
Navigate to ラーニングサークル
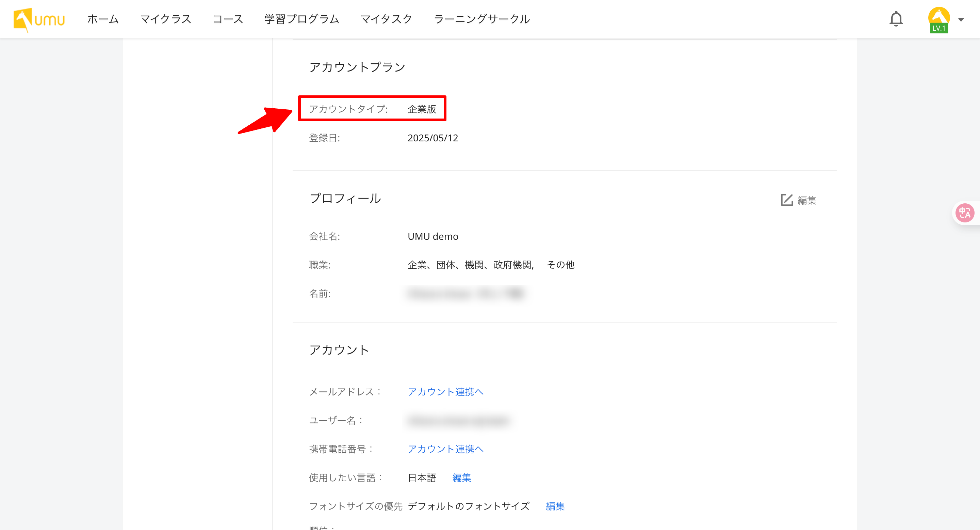[x=481, y=19]
